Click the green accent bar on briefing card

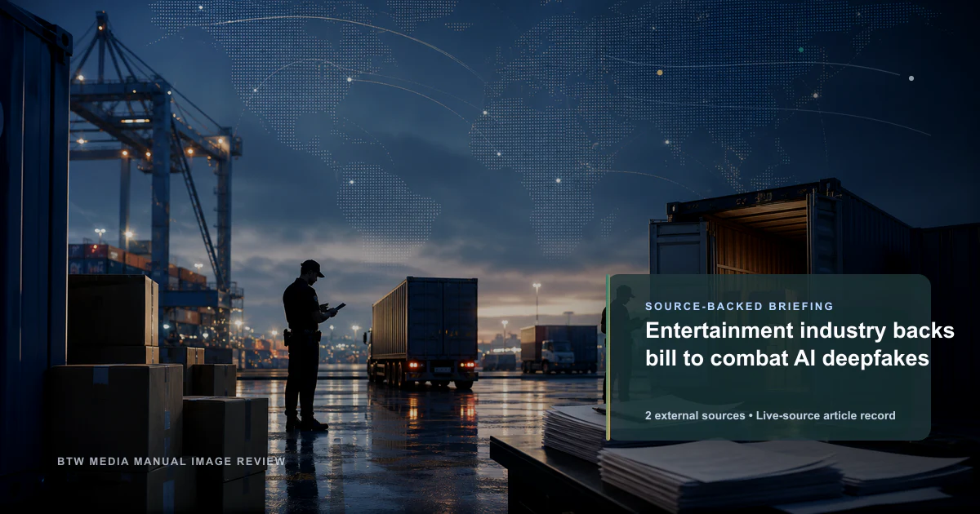(608, 357)
